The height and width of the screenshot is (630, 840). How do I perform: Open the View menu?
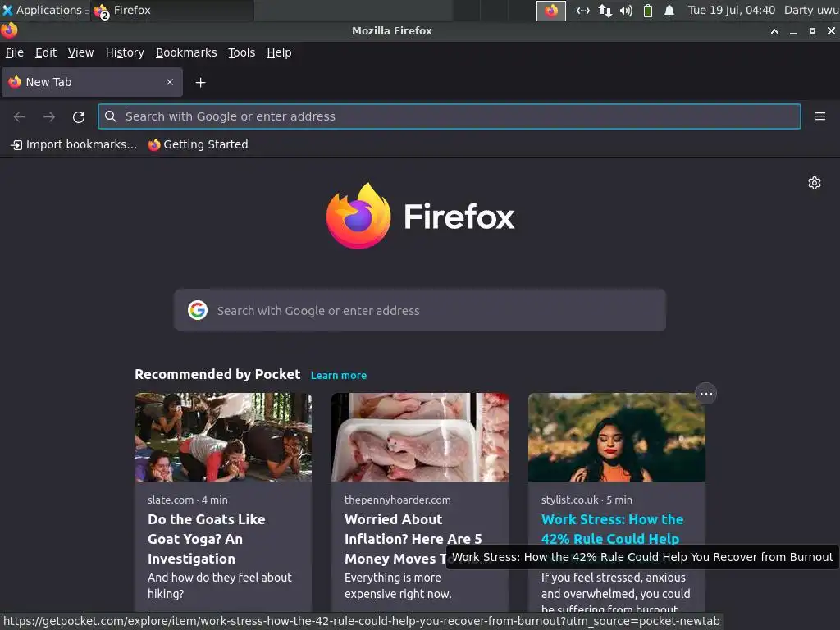point(80,52)
